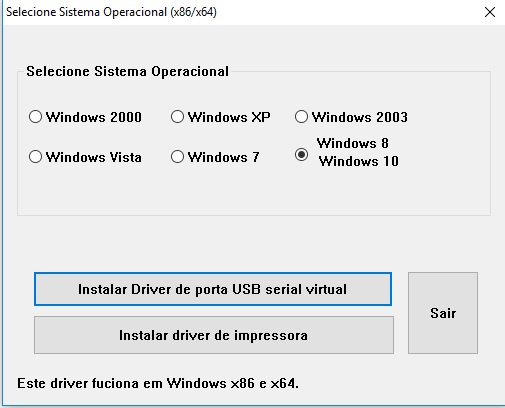Click the 'Windows 8' text line

click(353, 143)
